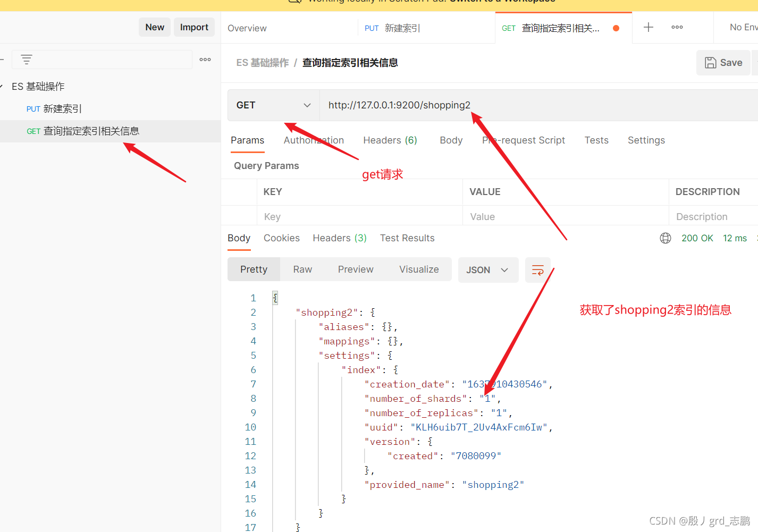Click the KEY column header
This screenshot has height=532, width=758.
273,192
